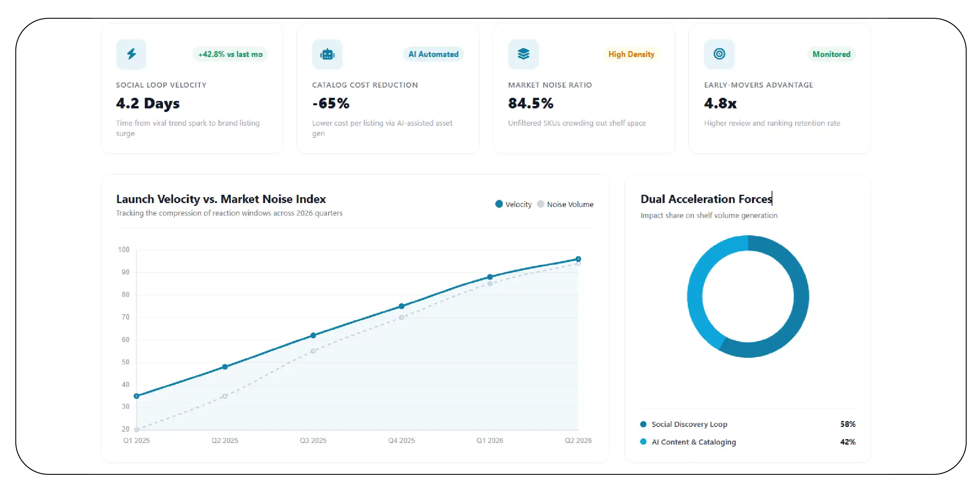
Task: Select the High Density tag
Action: [631, 54]
